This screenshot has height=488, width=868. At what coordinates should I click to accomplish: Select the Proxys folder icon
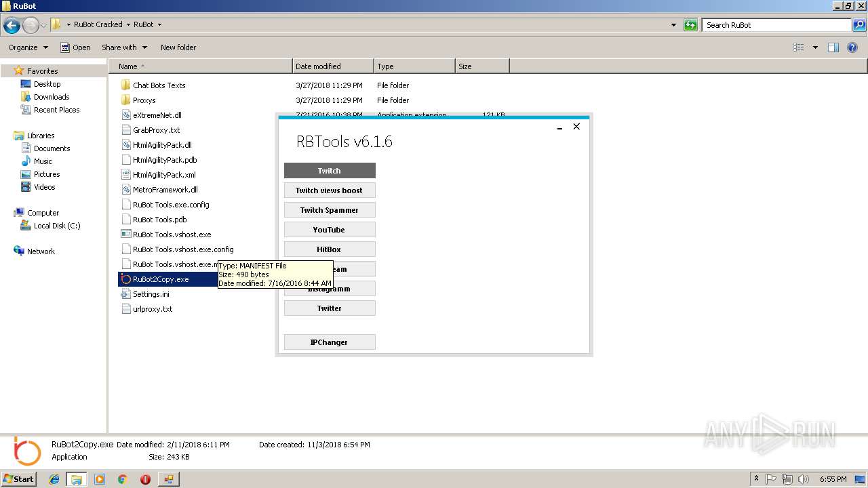point(125,100)
